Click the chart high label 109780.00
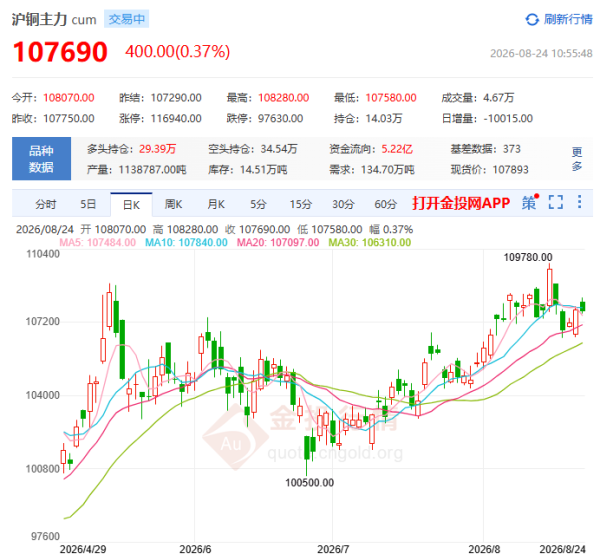600x554 pixels. [528, 257]
